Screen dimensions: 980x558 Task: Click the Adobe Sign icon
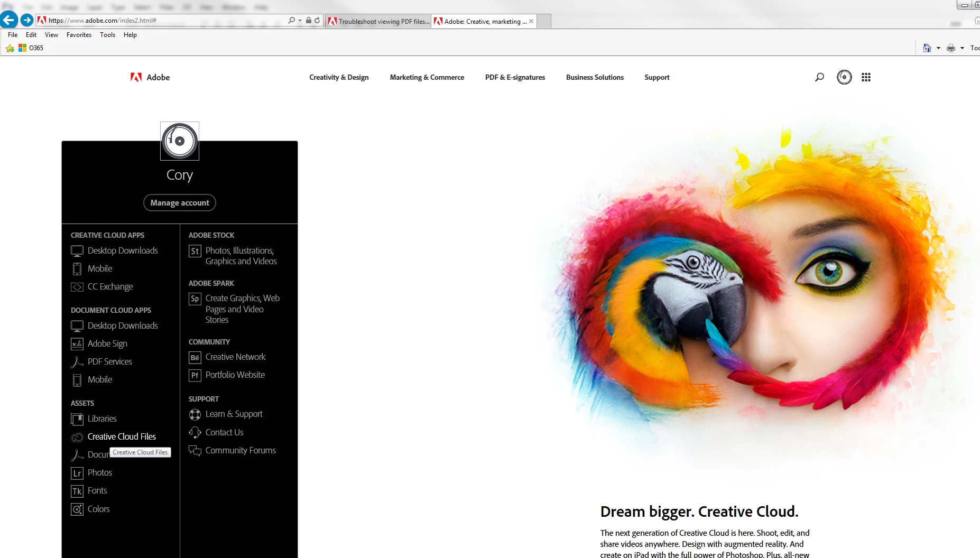(77, 344)
